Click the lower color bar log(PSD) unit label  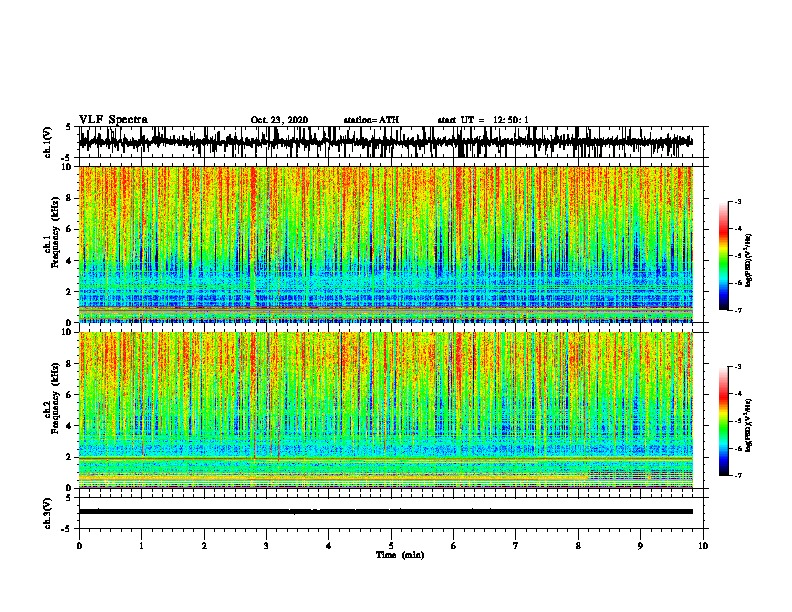(x=749, y=425)
